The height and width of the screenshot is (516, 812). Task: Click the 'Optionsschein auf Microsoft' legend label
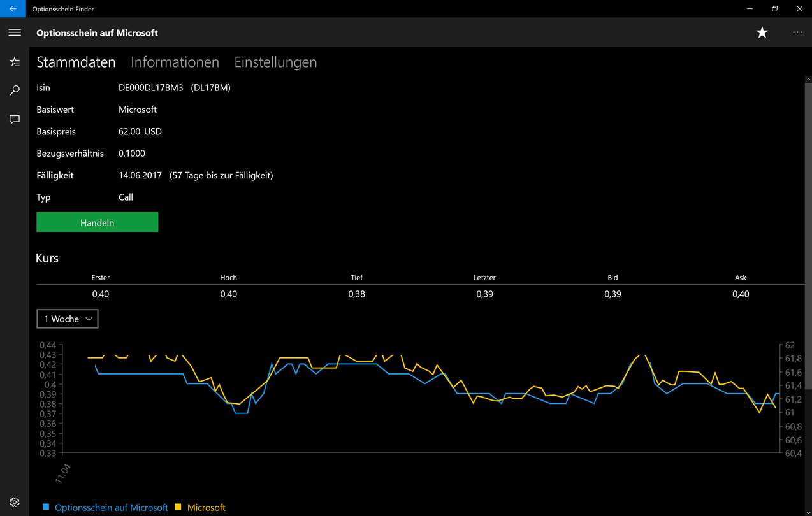coord(112,508)
